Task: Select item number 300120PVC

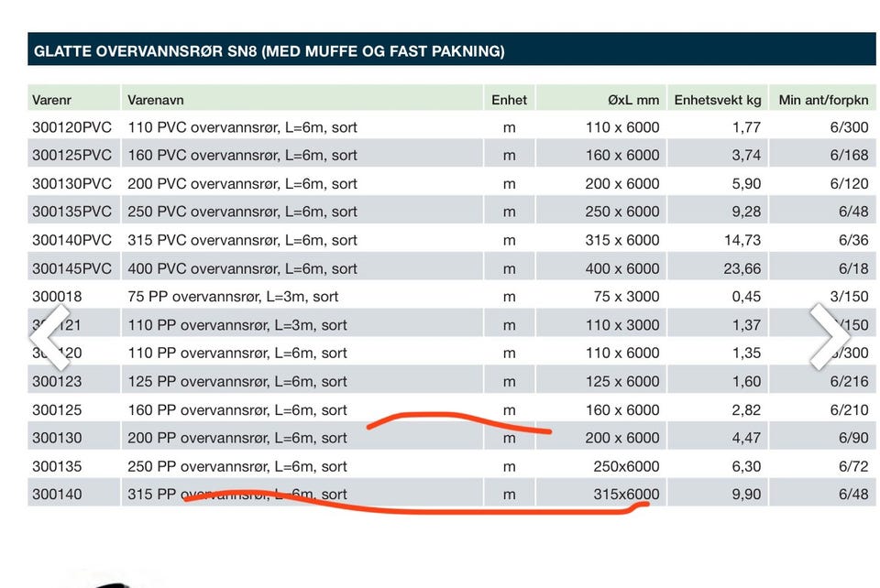Action: (x=71, y=127)
